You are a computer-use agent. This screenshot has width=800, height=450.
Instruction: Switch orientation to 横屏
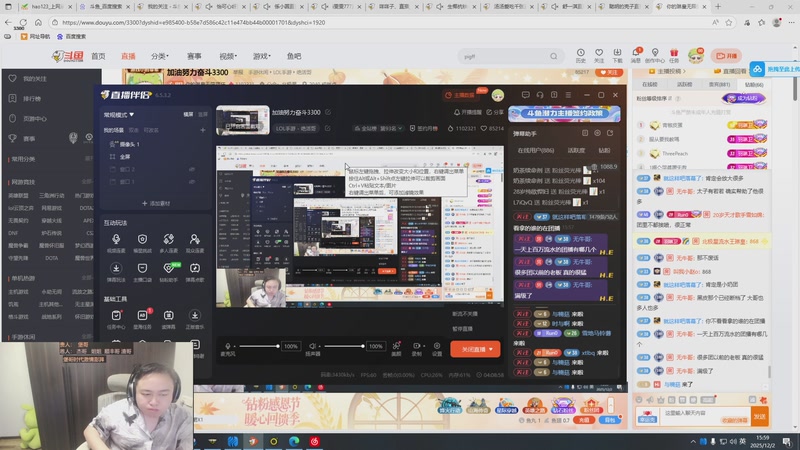coord(188,114)
